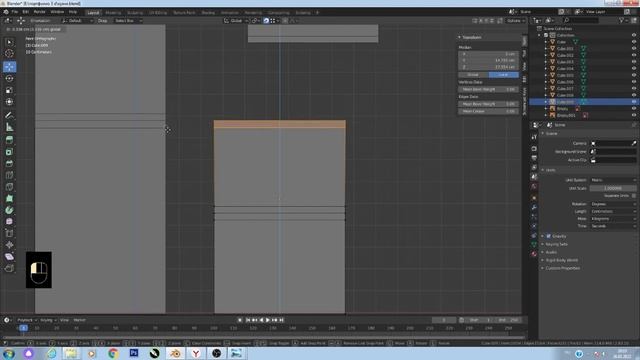Open transform orientation Global dropdown
Screen dimensions: 640x360
click(x=236, y=20)
